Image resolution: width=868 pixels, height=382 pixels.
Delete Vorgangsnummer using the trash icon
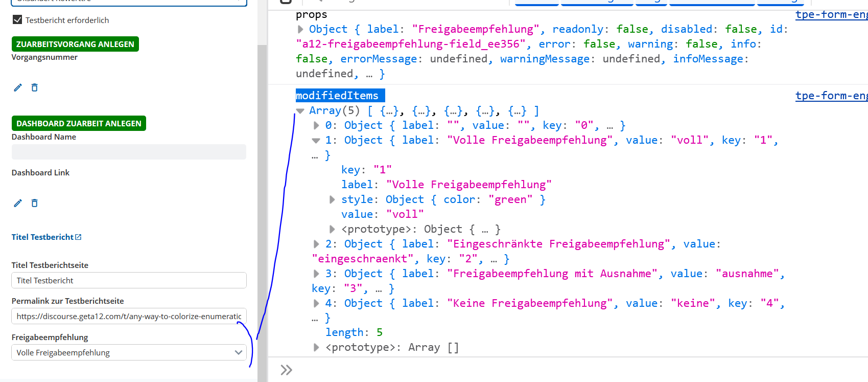(34, 87)
